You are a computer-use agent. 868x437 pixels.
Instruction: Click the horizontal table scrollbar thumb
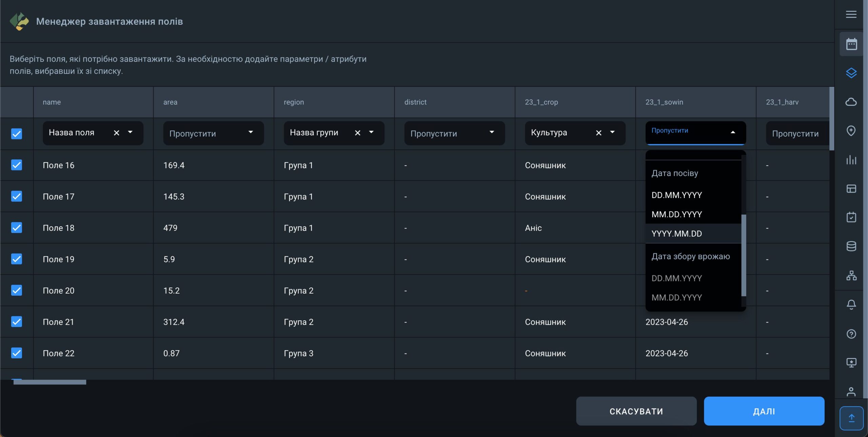(x=50, y=382)
